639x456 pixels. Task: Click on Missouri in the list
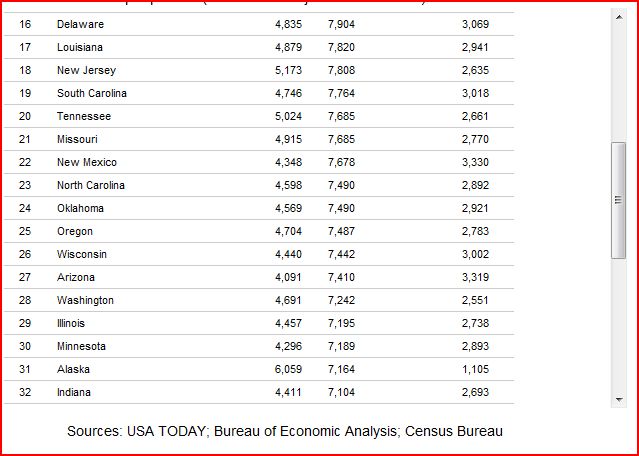79,139
